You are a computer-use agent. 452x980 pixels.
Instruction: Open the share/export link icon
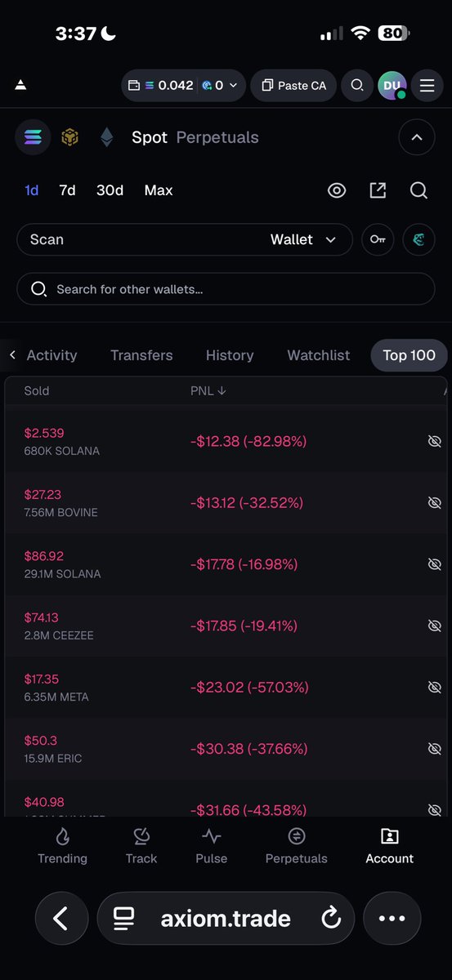coord(378,190)
